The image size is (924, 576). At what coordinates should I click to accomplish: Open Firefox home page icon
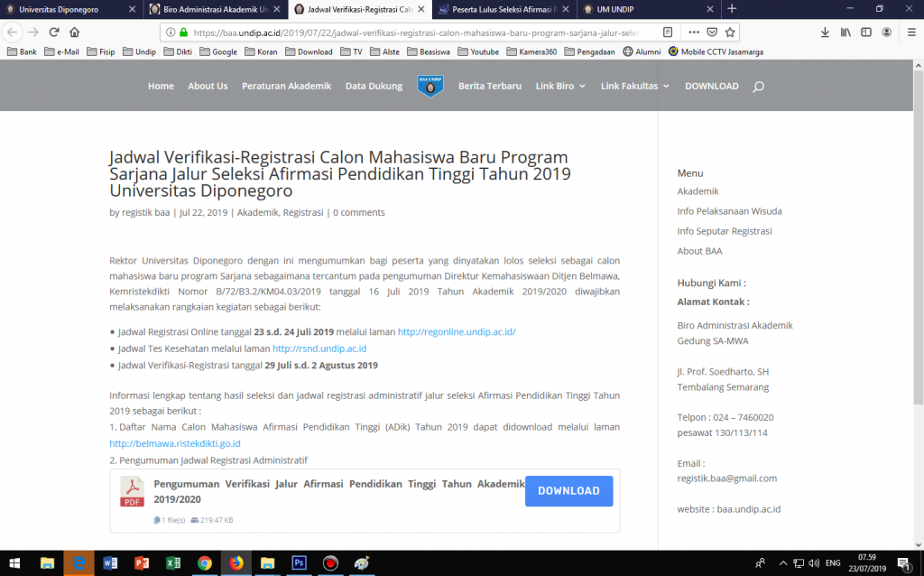click(75, 32)
